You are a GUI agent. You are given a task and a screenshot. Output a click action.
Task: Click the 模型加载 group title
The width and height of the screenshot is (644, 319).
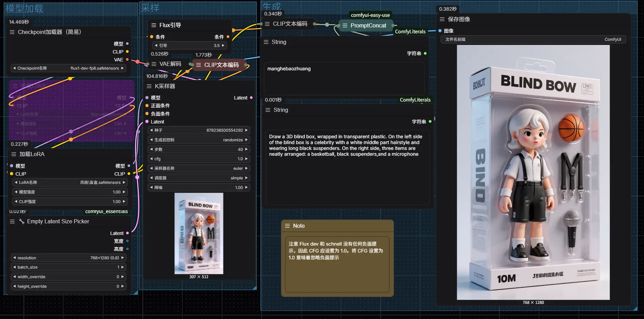click(x=24, y=9)
